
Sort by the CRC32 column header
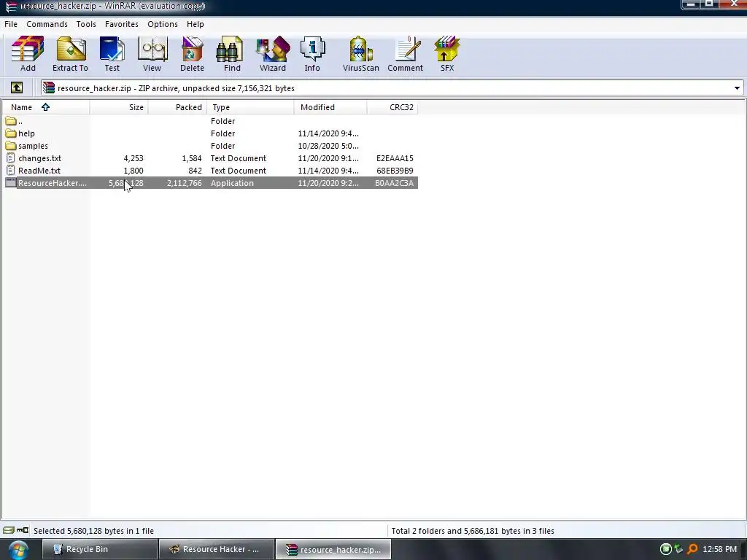click(x=392, y=107)
